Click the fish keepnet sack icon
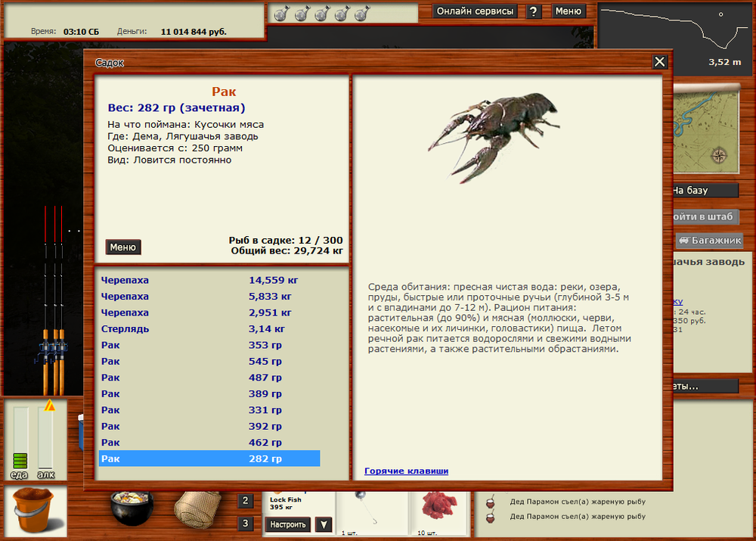This screenshot has height=541, width=756. point(197,508)
